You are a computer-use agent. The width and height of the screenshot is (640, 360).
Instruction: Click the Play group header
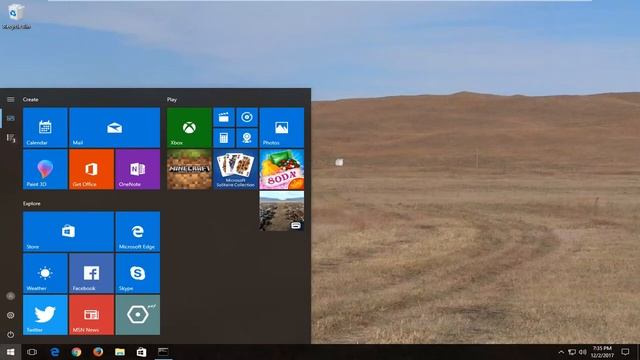[172, 99]
